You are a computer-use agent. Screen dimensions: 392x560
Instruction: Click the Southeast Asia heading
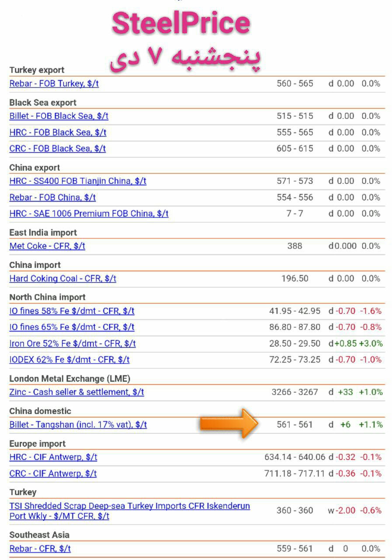tap(39, 535)
